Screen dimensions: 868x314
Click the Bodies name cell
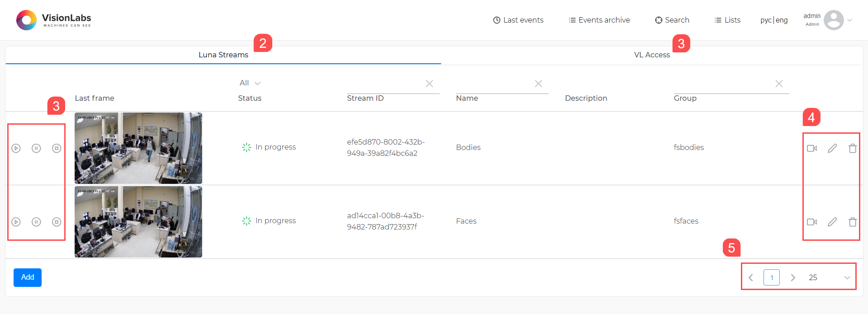click(x=468, y=147)
